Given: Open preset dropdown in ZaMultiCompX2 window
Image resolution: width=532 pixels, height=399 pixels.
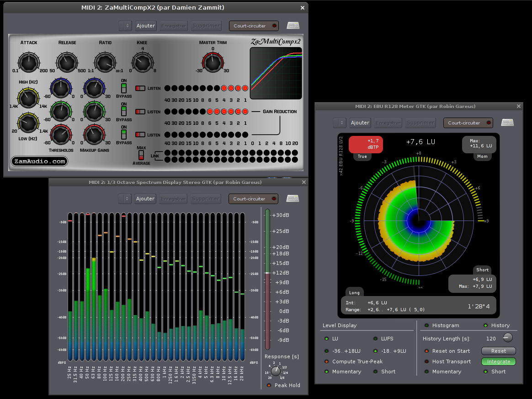Looking at the screenshot, I should point(125,26).
